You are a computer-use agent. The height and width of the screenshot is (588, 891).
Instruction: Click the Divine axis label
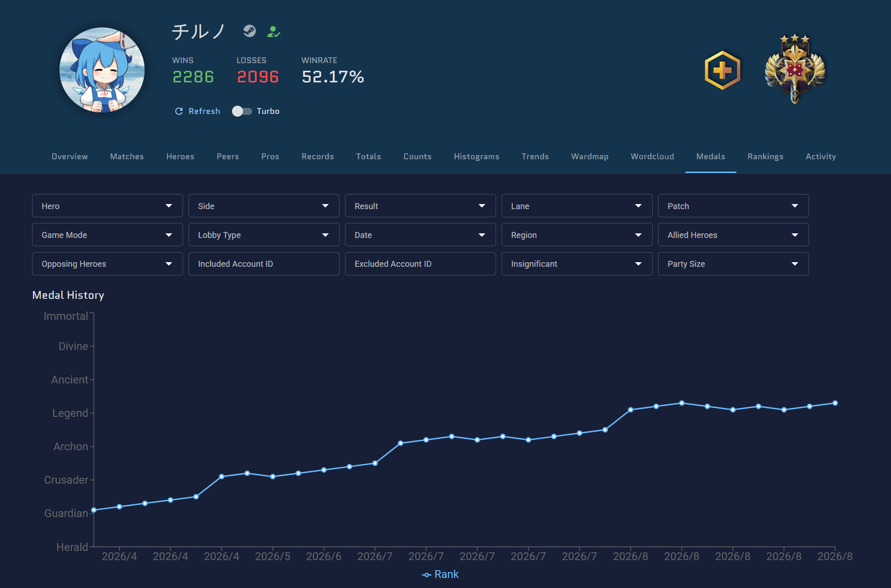pos(73,346)
